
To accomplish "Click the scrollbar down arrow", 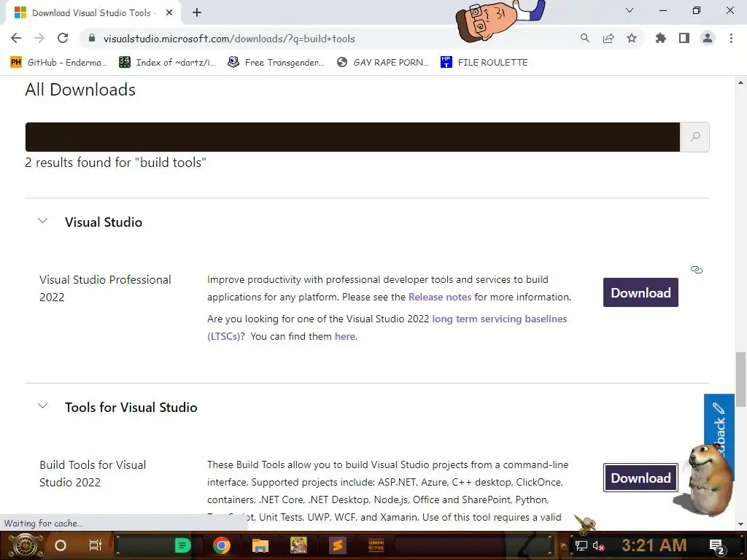I will [740, 525].
